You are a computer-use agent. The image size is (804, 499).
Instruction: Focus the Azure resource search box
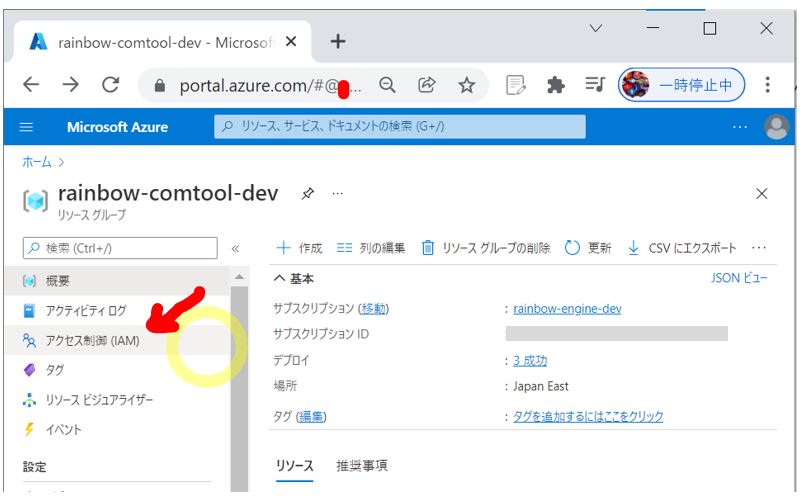(399, 126)
